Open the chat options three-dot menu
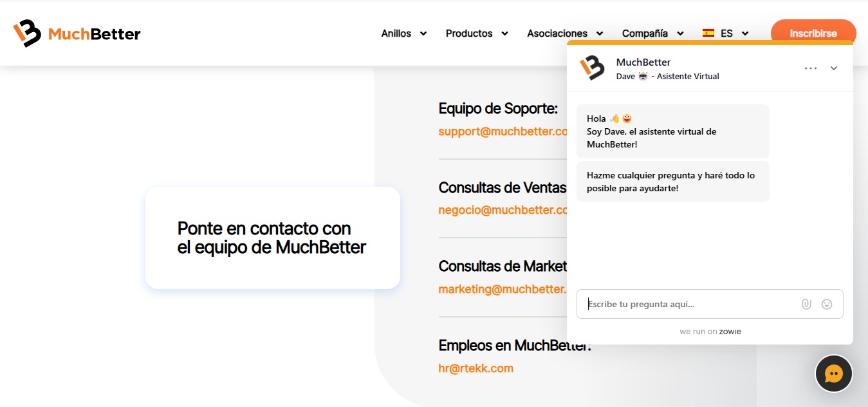The height and width of the screenshot is (407, 868). 811,68
